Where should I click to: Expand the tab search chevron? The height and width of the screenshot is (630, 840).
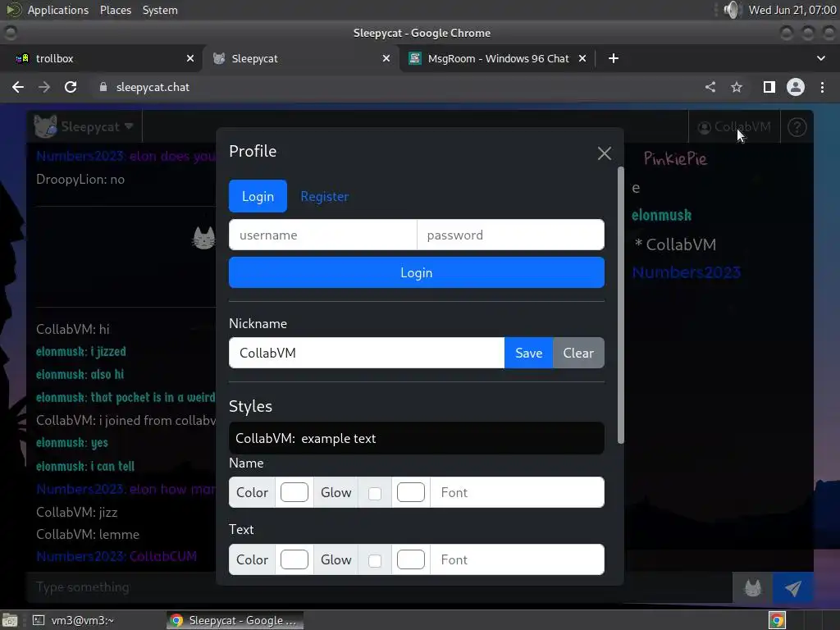point(820,58)
